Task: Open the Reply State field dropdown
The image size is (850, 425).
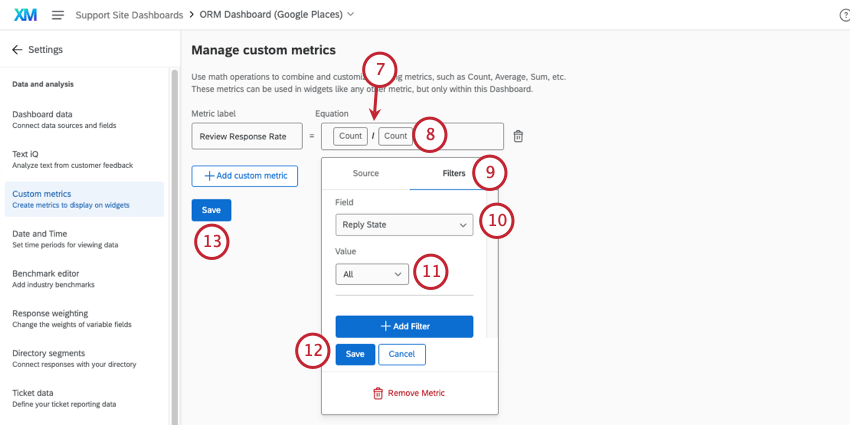Action: pyautogui.click(x=404, y=225)
